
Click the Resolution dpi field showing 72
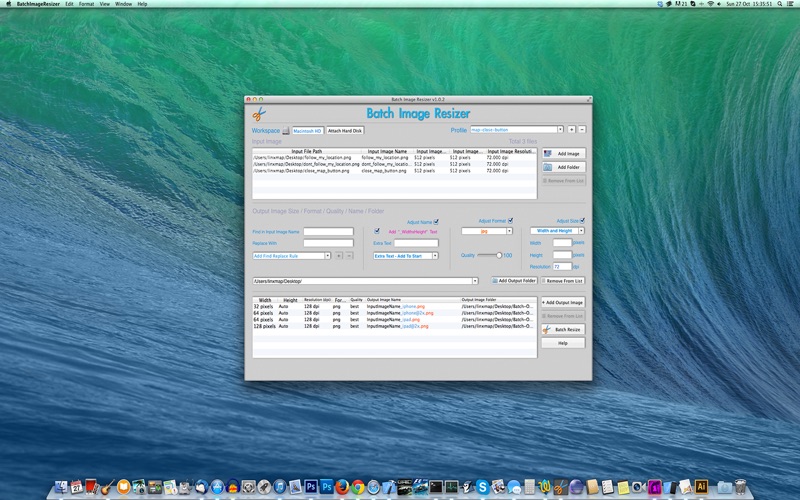click(x=562, y=266)
